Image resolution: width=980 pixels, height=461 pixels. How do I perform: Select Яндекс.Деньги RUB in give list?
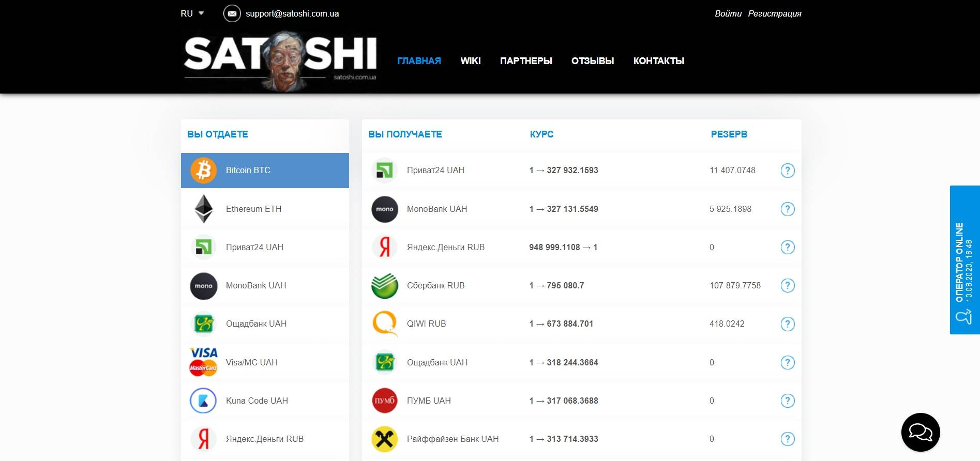(x=265, y=439)
